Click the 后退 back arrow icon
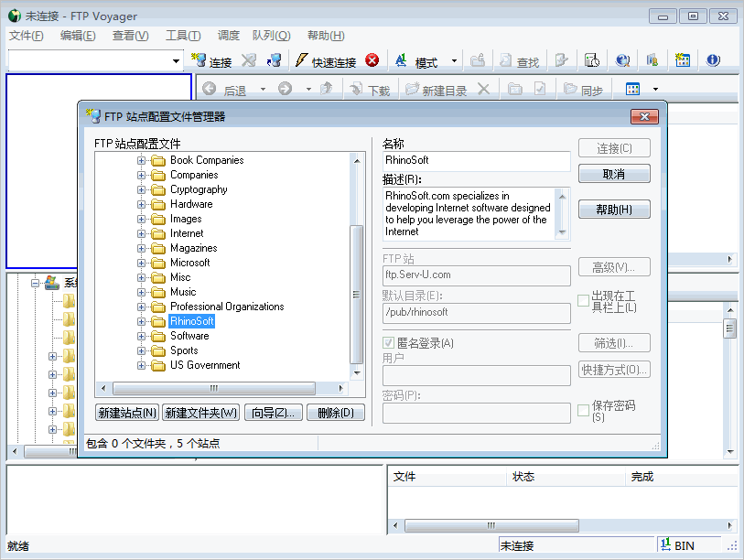 coord(210,89)
